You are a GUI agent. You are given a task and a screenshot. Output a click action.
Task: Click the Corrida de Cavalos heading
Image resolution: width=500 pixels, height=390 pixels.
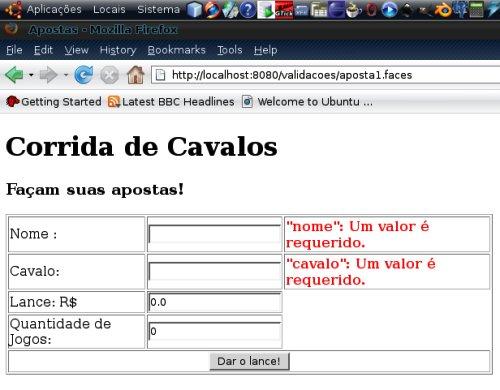coord(142,147)
